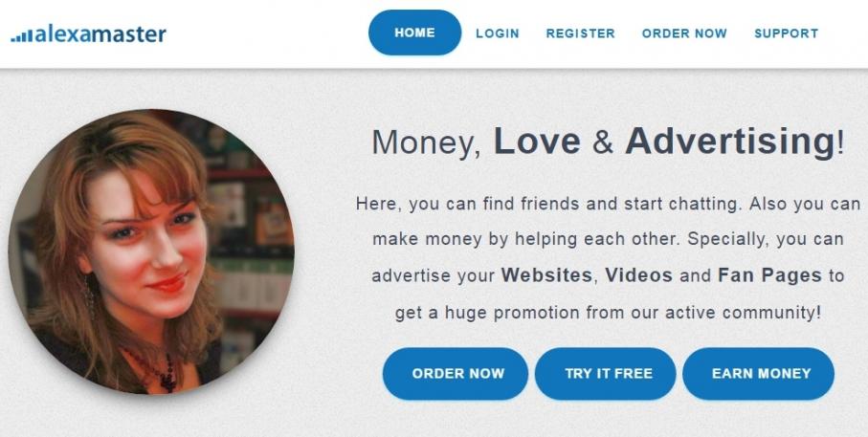Click the bold word Advertising in headline
The height and width of the screenshot is (437, 868).
click(x=729, y=142)
